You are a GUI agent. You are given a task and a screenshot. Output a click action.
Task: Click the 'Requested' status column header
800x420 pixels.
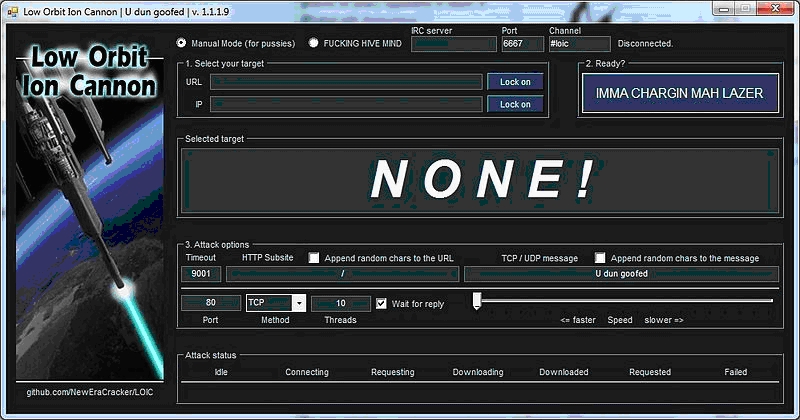point(650,372)
